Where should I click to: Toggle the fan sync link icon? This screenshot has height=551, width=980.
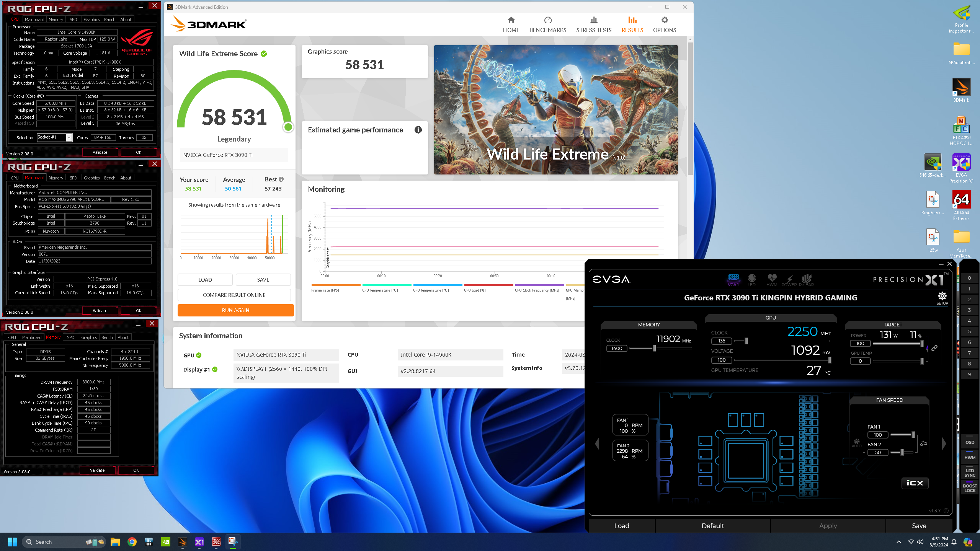click(924, 443)
